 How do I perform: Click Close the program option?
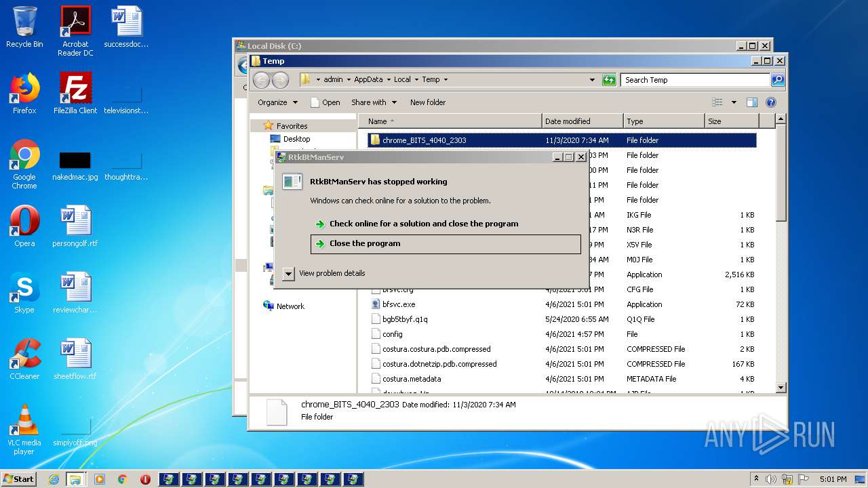446,244
